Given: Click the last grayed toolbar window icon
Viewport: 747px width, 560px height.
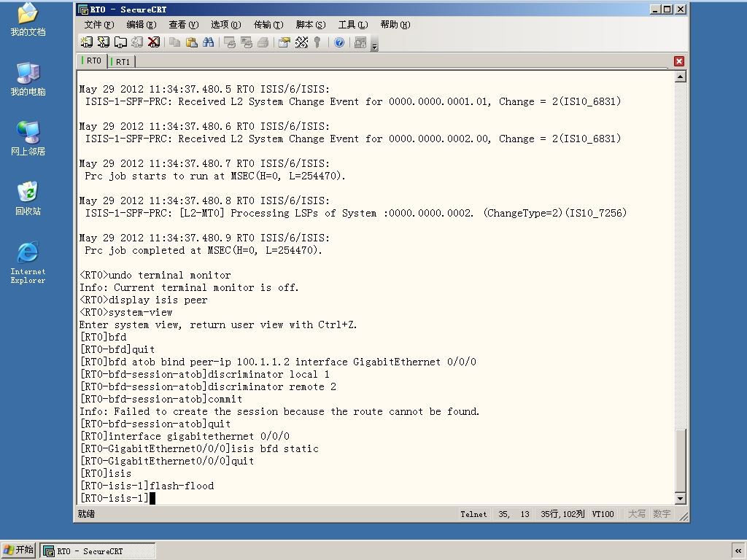Looking at the screenshot, I should (360, 42).
